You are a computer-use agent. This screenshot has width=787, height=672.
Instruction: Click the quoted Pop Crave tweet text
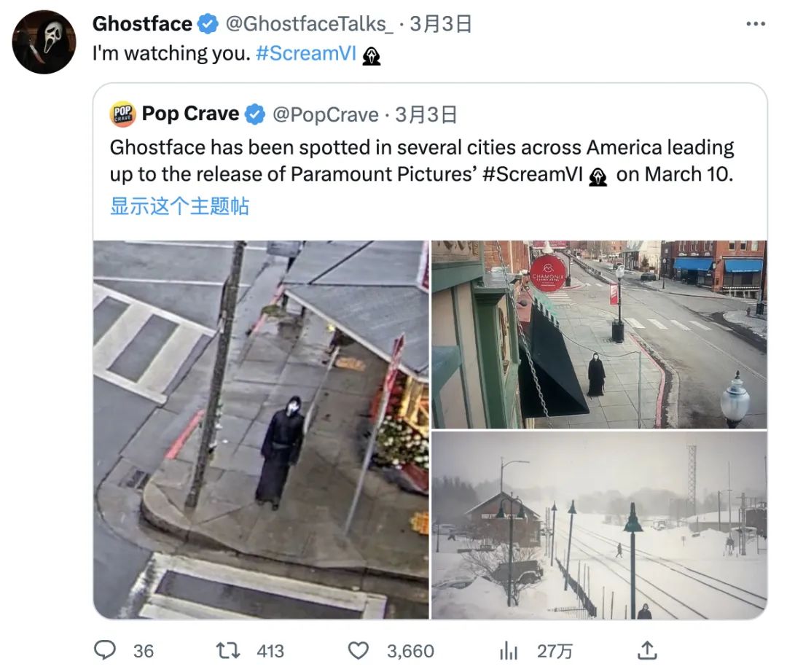point(422,160)
